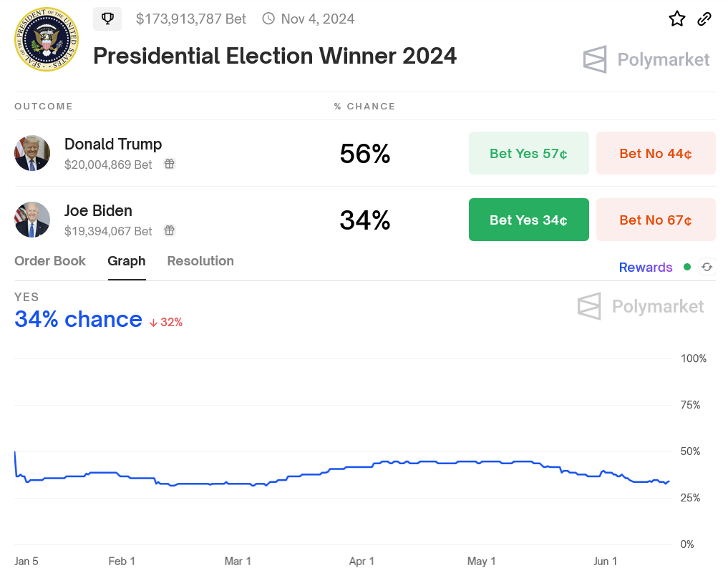Bet Yes 57¢ on Donald Trump

point(528,153)
